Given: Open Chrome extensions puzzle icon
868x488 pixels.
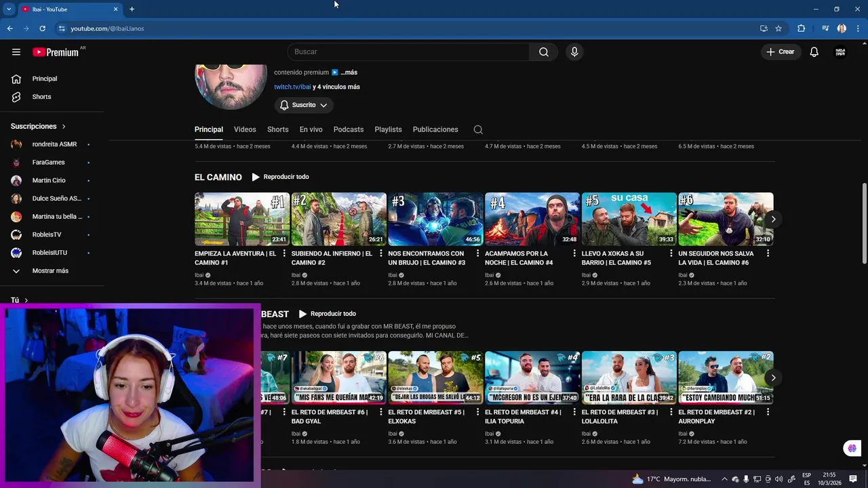Looking at the screenshot, I should (x=802, y=28).
